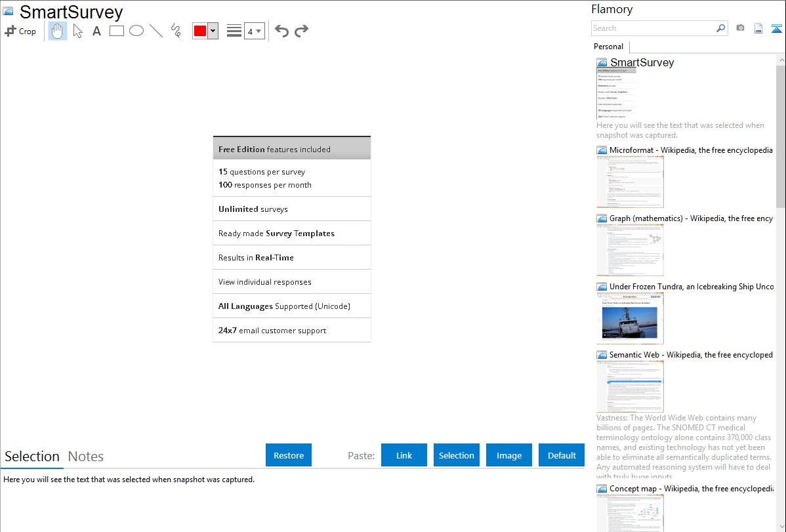Activate the hand pan tool
The image size is (786, 532).
point(58,31)
